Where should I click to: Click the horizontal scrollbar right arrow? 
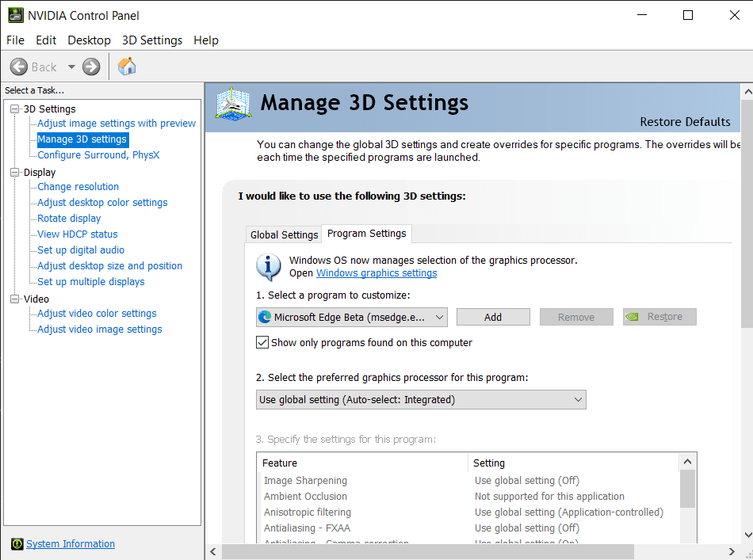coord(732,552)
